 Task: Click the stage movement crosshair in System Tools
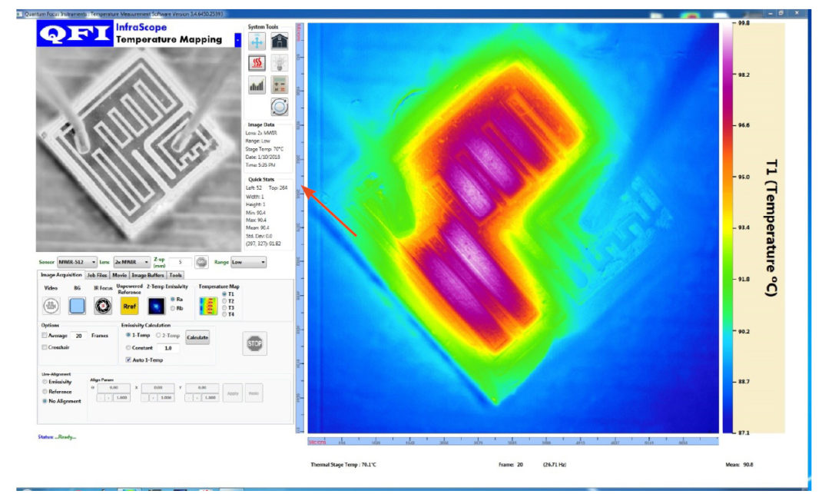(257, 41)
